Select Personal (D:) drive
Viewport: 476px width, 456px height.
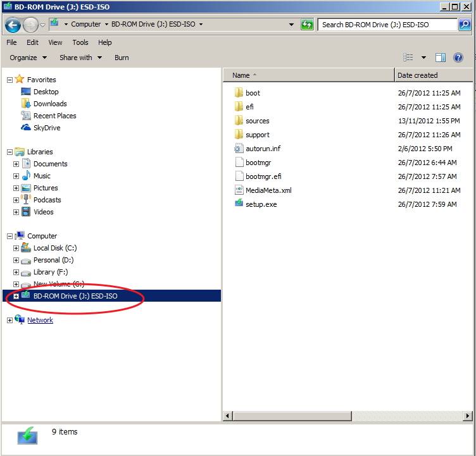click(x=53, y=260)
